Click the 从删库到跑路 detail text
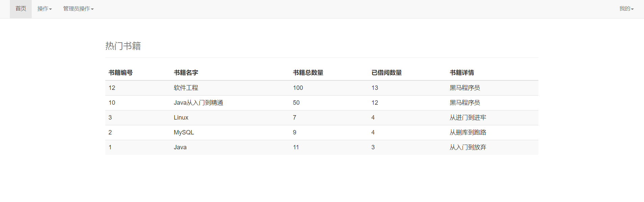Image resolution: width=644 pixels, height=202 pixels. coord(468,132)
